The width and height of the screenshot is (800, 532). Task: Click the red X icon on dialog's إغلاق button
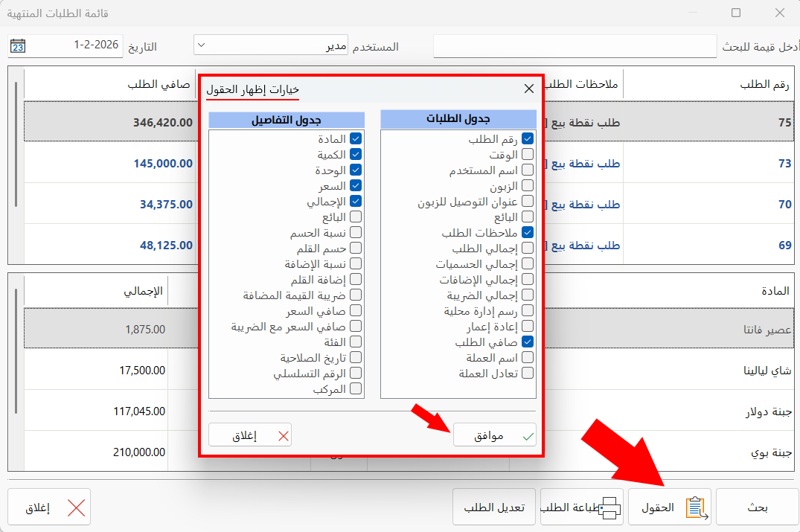[281, 435]
